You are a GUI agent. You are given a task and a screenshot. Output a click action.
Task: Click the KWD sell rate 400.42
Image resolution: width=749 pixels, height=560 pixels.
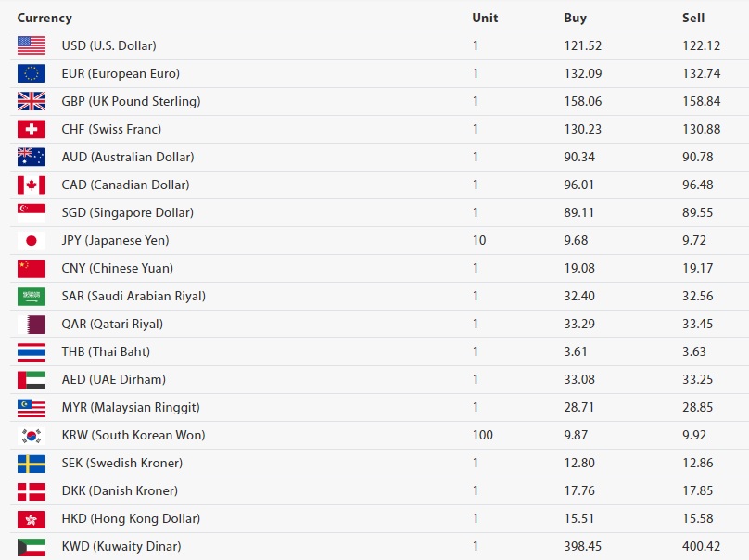coord(701,546)
